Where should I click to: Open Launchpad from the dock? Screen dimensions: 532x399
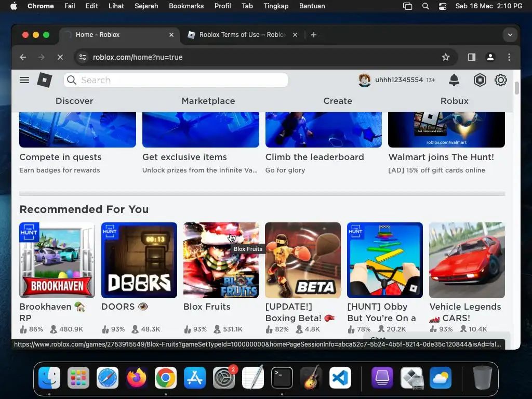[78, 378]
